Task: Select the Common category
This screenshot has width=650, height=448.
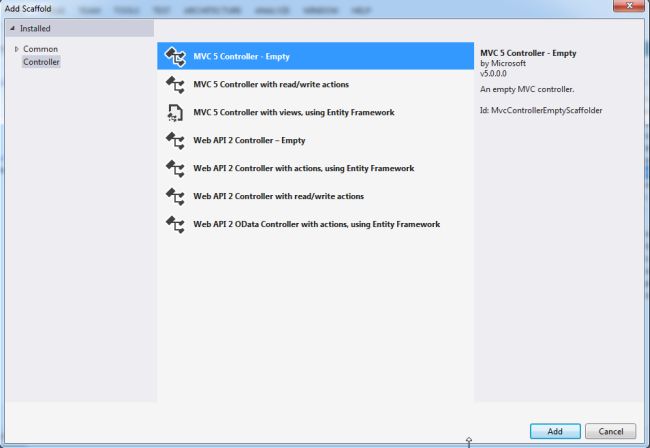Action: click(41, 49)
